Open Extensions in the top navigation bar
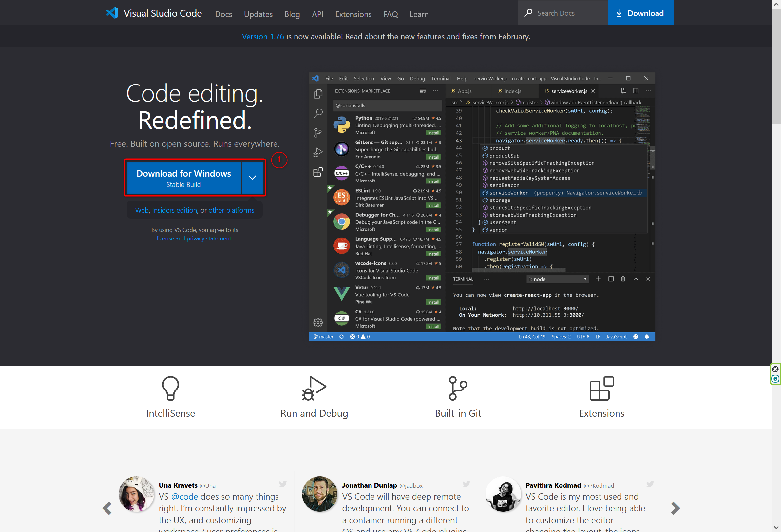Screen dimensions: 781x532 pyautogui.click(x=353, y=14)
